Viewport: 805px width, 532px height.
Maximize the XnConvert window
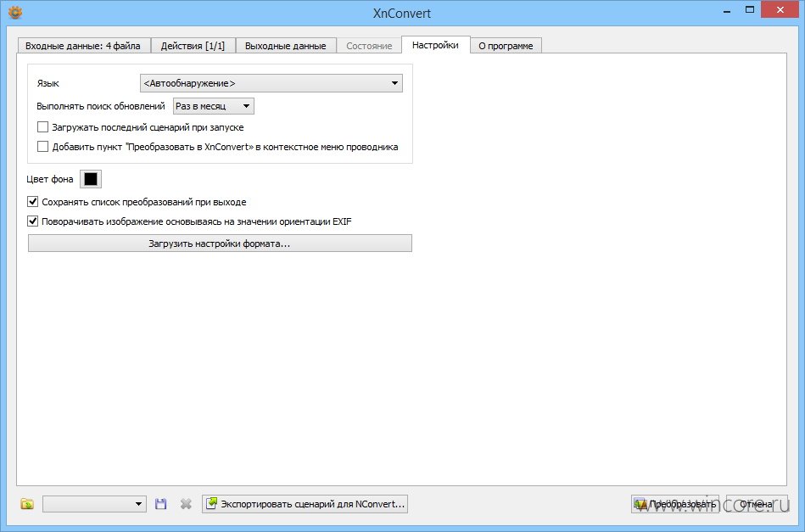[x=750, y=10]
